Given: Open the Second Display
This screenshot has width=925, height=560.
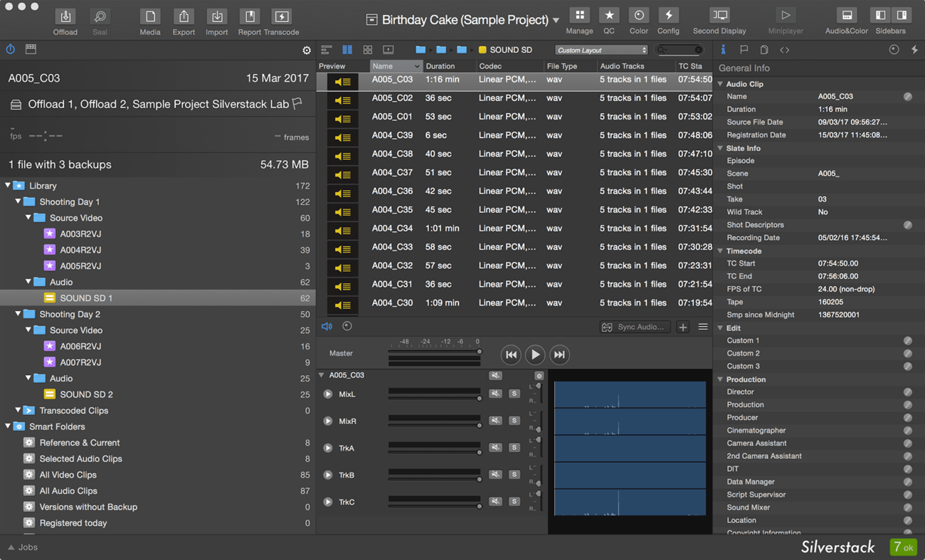Looking at the screenshot, I should (x=719, y=16).
